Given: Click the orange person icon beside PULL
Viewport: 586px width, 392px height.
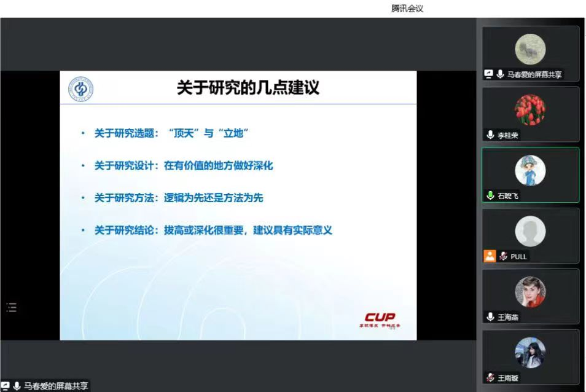Looking at the screenshot, I should click(x=490, y=256).
